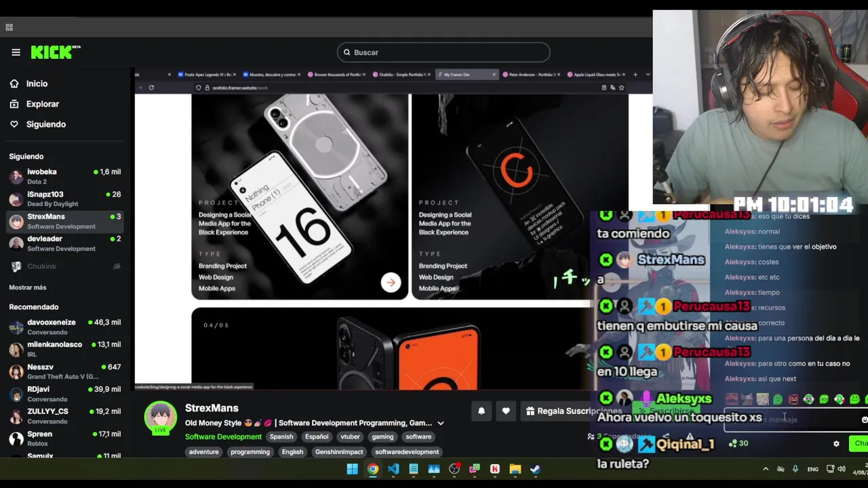Open Steam from the taskbar

pyautogui.click(x=535, y=469)
